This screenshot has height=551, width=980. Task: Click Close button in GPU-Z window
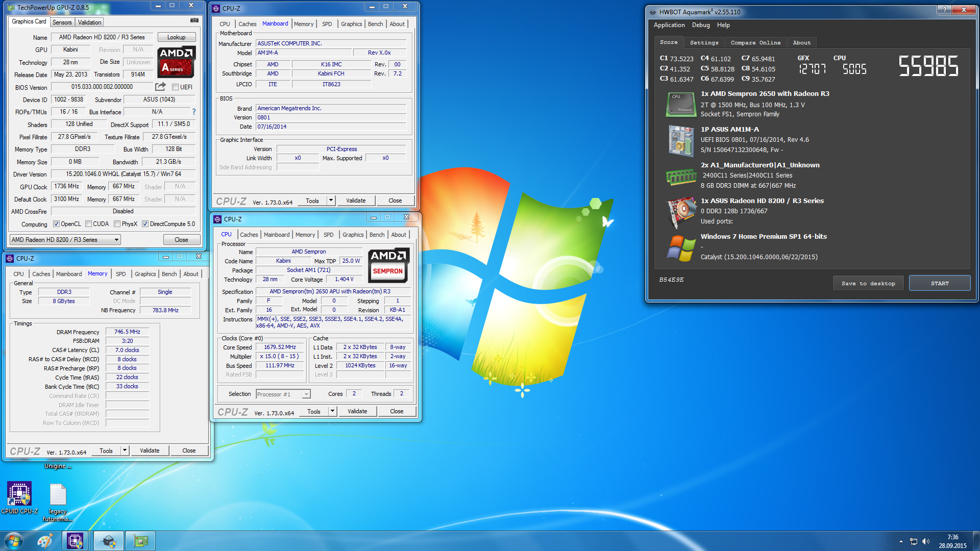click(x=181, y=240)
